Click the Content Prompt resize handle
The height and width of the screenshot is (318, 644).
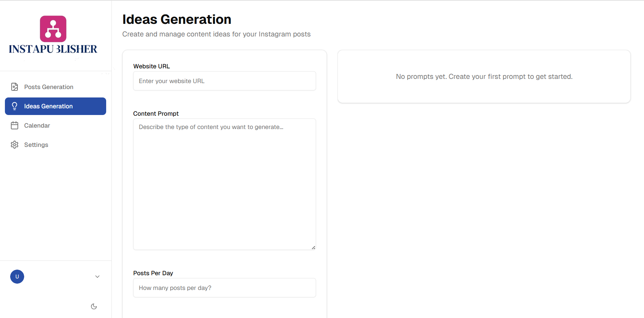coord(314,248)
